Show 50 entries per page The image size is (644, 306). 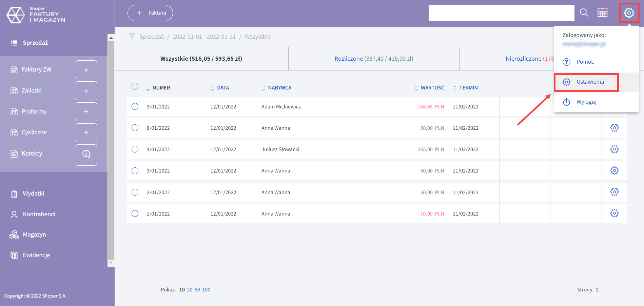coord(197,290)
